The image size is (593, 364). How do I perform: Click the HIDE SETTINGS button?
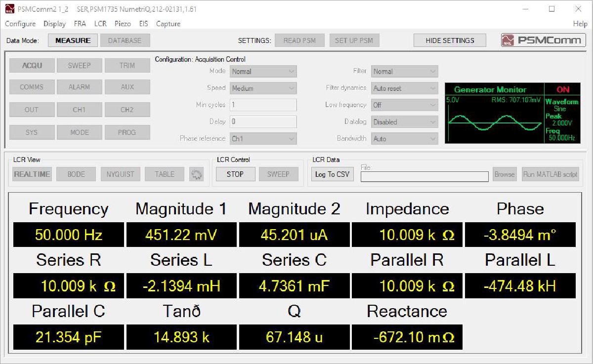coord(449,40)
